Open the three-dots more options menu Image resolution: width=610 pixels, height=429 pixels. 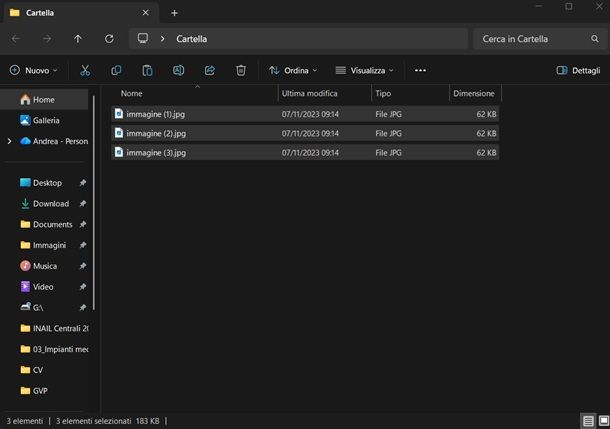420,70
